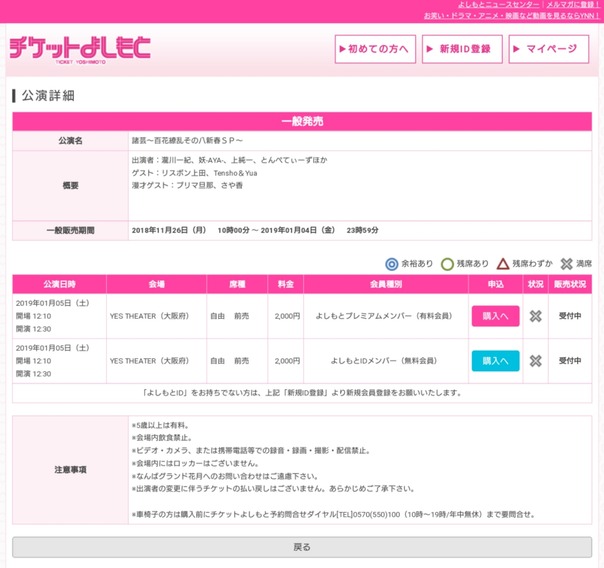Viewport: 604px width, 568px height.
Task: Click the チケットよしもと logo
Action: [80, 49]
